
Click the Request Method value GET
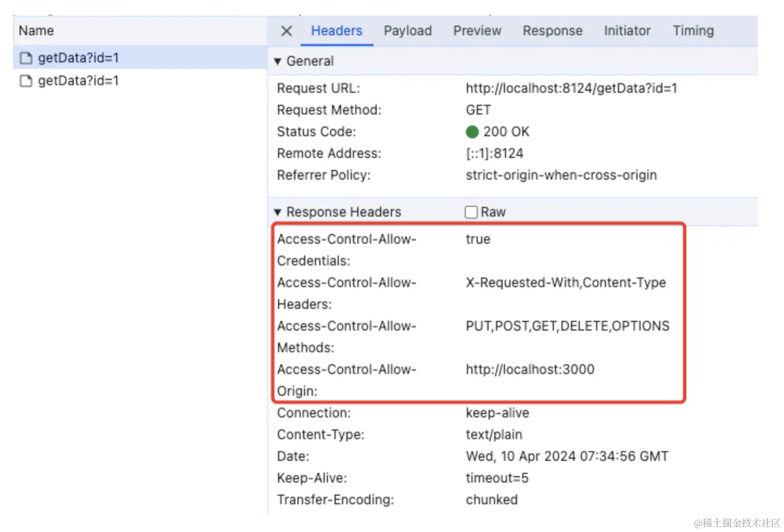[x=478, y=110]
